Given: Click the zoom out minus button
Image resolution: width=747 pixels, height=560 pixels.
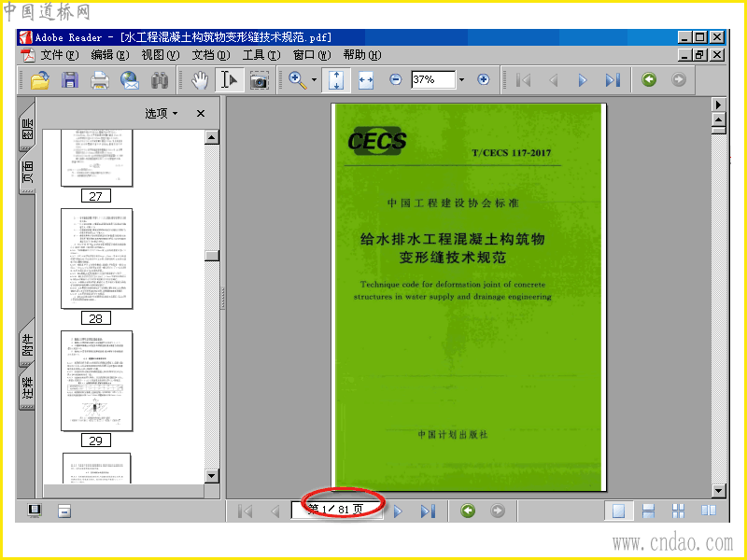Looking at the screenshot, I should tap(395, 79).
